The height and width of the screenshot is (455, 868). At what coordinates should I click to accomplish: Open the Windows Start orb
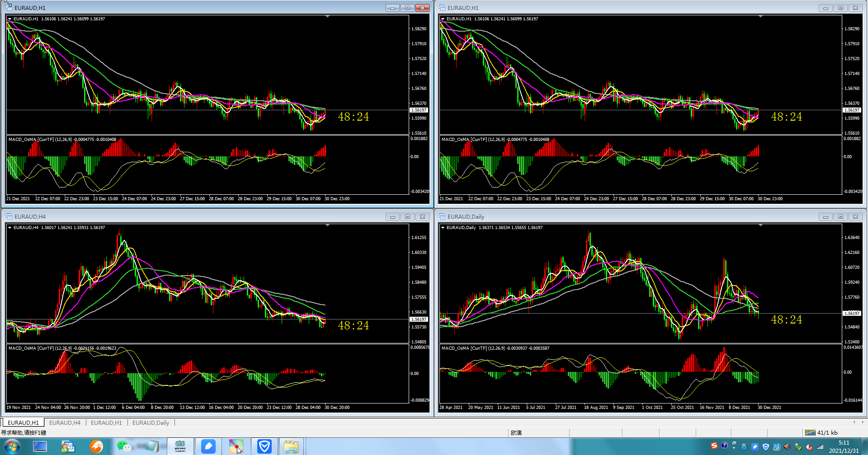tap(12, 447)
